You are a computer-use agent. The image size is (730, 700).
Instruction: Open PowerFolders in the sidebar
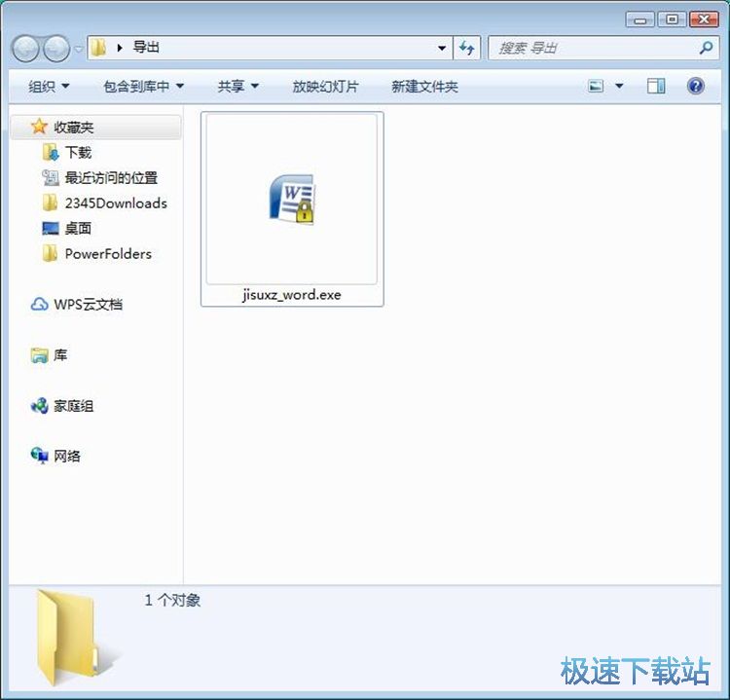pyautogui.click(x=108, y=254)
